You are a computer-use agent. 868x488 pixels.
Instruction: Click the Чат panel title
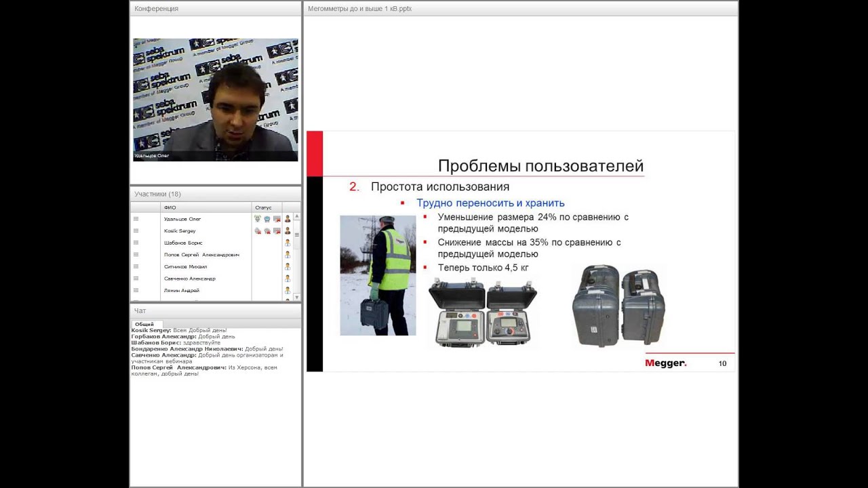click(140, 310)
